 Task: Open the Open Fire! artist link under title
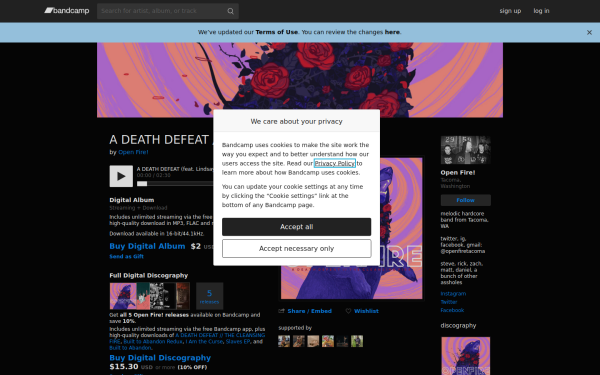point(133,152)
